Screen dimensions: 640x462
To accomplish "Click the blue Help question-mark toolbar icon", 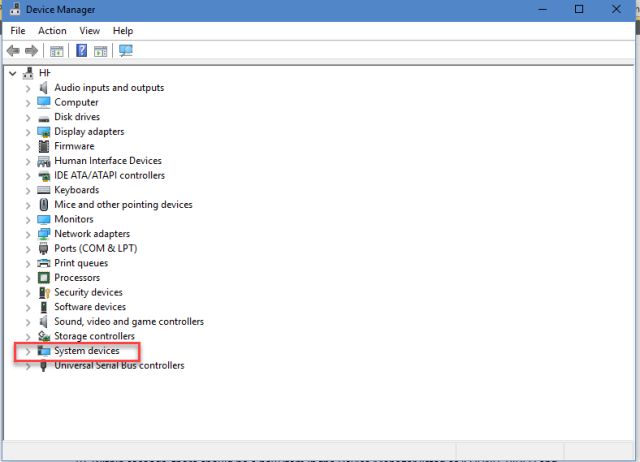I will (x=81, y=51).
